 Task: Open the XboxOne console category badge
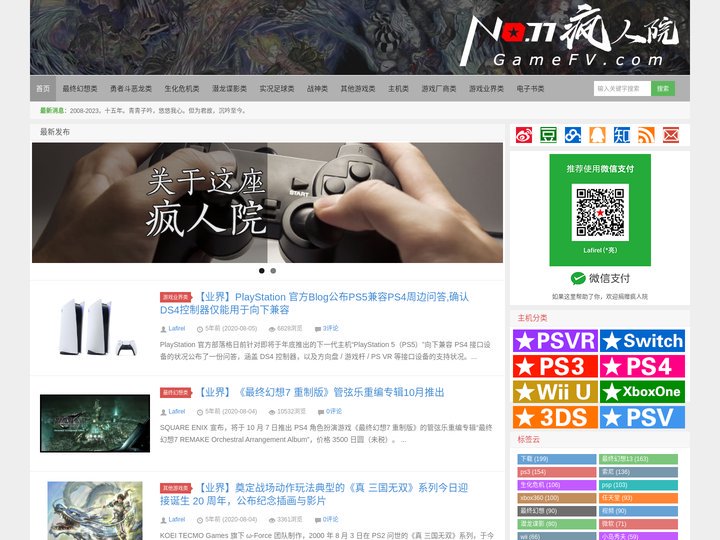click(642, 392)
